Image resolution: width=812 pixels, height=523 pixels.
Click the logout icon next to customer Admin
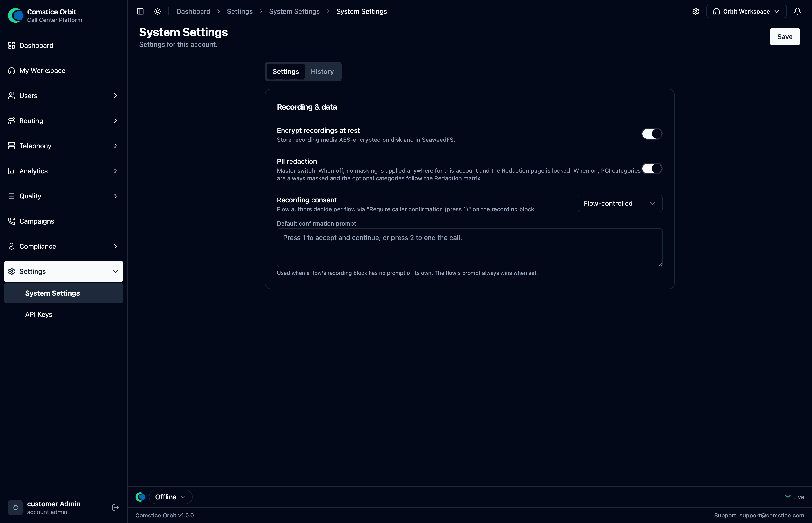(x=115, y=508)
